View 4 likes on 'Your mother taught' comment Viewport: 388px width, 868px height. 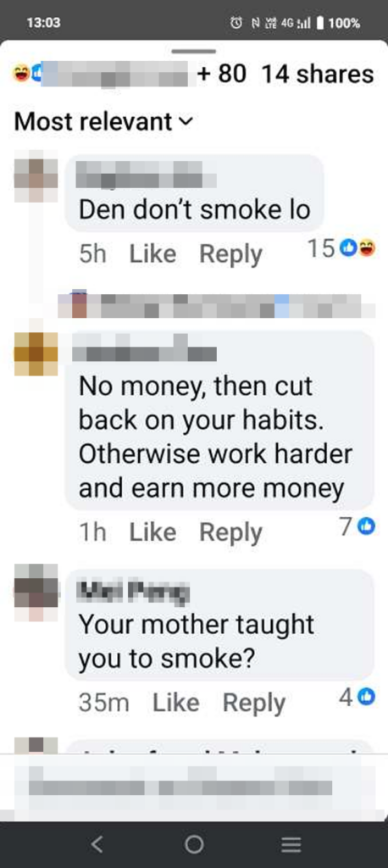[x=357, y=698]
